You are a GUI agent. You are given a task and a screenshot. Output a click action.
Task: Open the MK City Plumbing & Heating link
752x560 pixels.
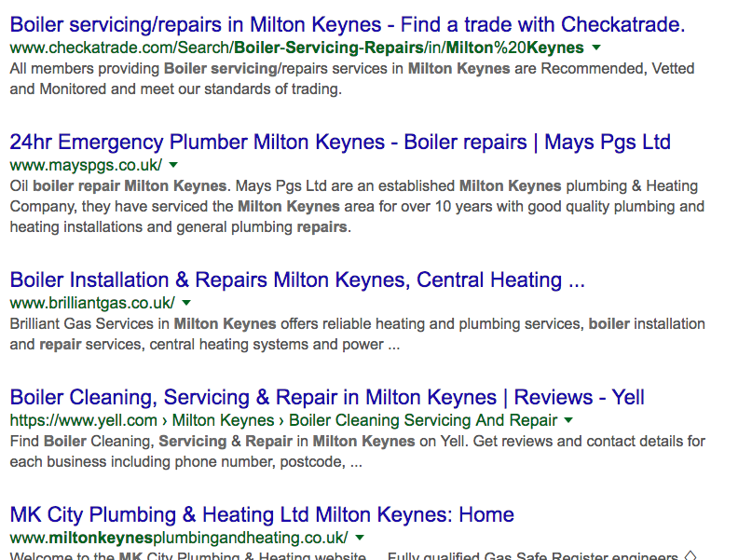261,514
